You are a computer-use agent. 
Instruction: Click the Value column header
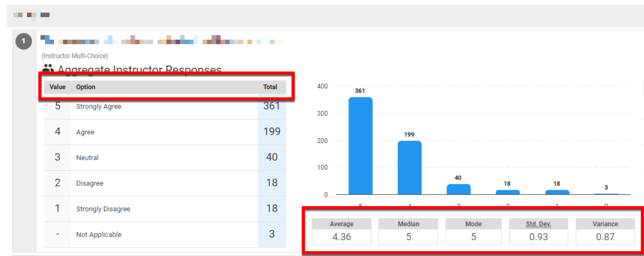coord(57,87)
